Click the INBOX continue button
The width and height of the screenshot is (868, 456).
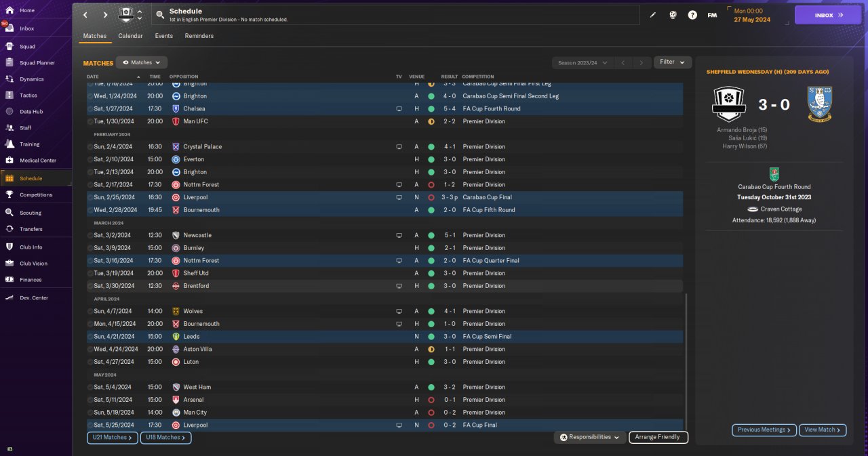828,15
